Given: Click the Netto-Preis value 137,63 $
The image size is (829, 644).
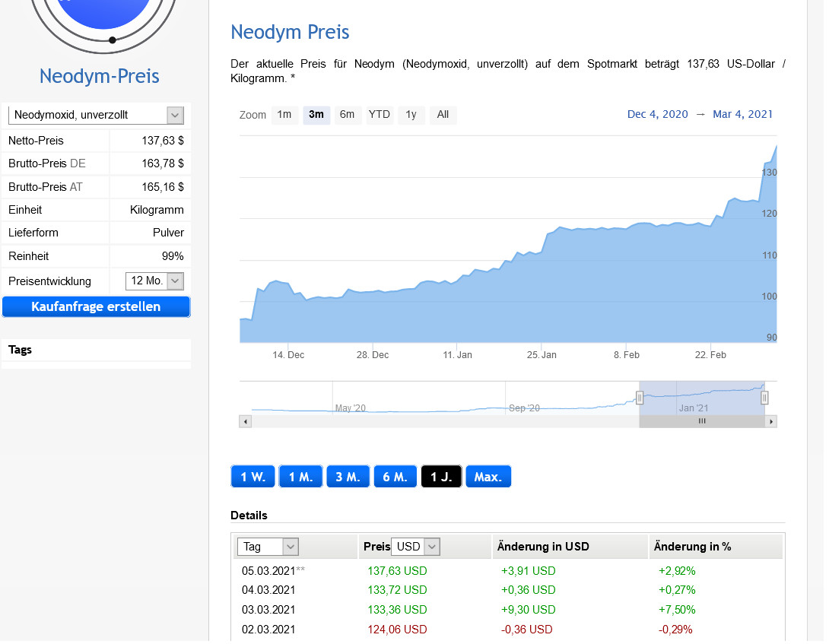Looking at the screenshot, I should click(164, 141).
